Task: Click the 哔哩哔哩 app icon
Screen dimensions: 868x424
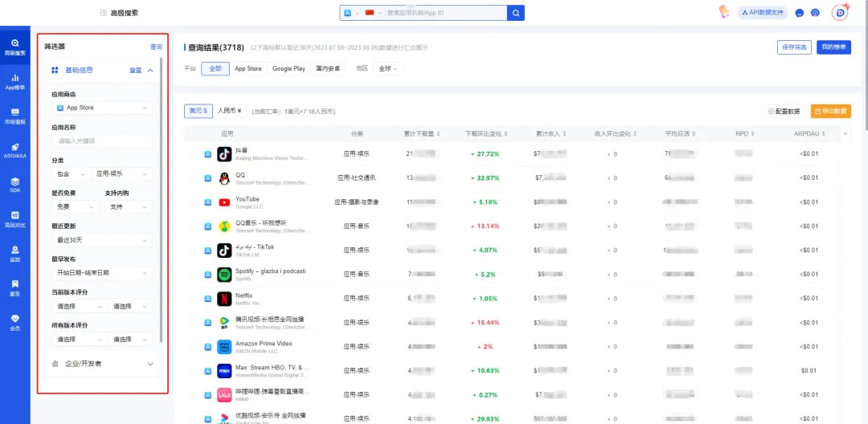Action: (224, 395)
